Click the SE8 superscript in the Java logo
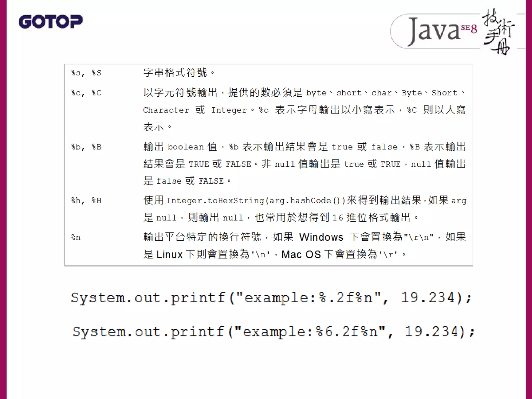 click(x=469, y=28)
